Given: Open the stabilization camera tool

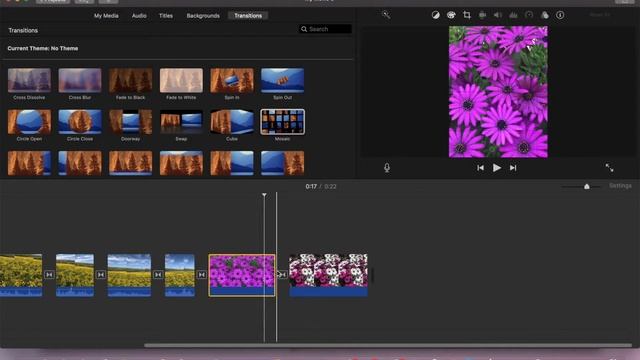Looking at the screenshot, I should pos(482,15).
